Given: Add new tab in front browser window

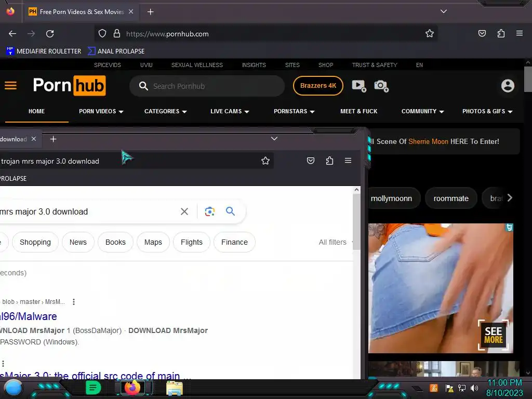Looking at the screenshot, I should click(54, 139).
